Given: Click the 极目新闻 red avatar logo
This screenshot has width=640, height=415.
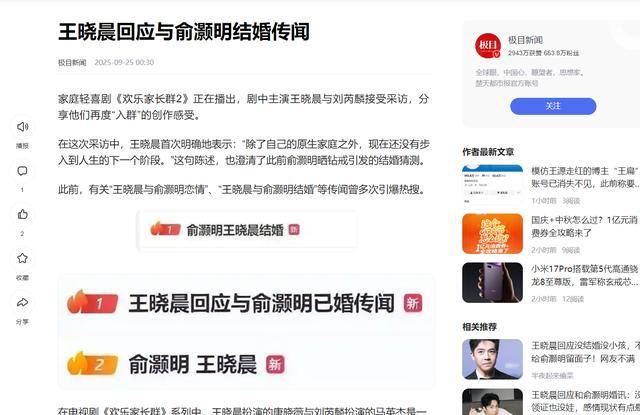Looking at the screenshot, I should [x=488, y=45].
